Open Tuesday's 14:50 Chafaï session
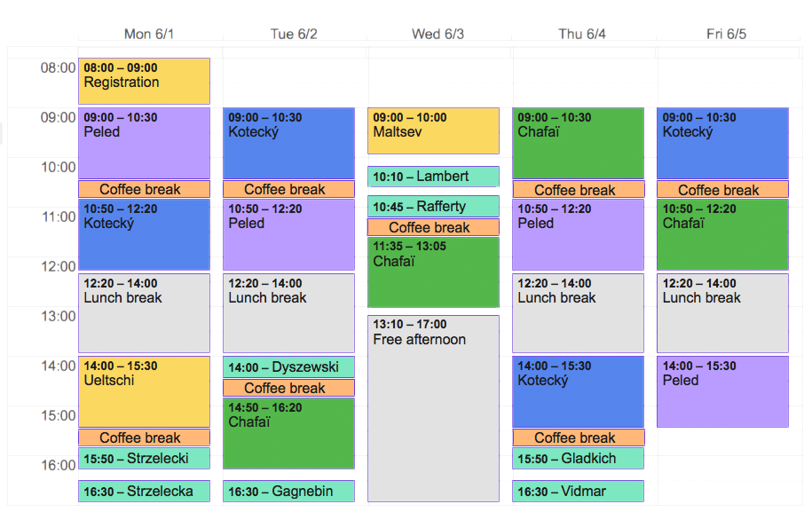Image resolution: width=812 pixels, height=520 pixels. (288, 433)
